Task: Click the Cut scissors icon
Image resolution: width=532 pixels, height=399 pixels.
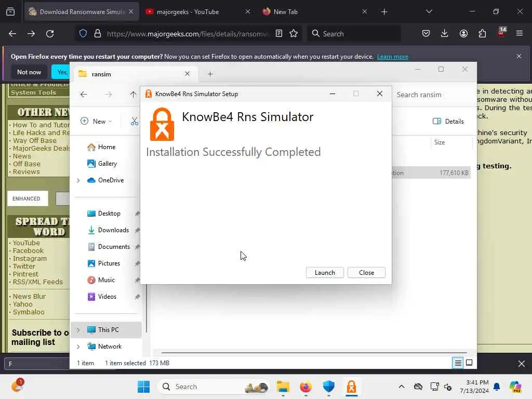Action: 135,121
